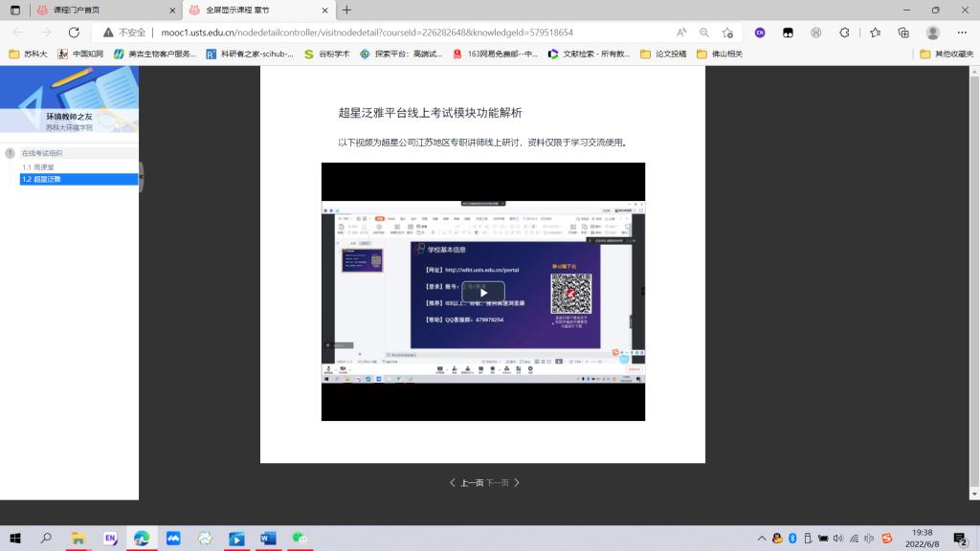This screenshot has height=551, width=980.
Task: Open the 论文投稿 bookmark folder
Action: (663, 54)
